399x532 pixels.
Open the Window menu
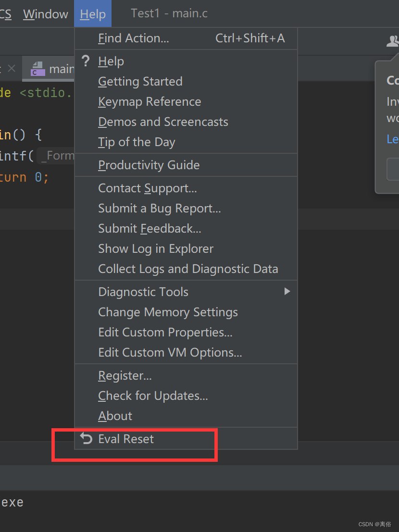pyautogui.click(x=46, y=14)
